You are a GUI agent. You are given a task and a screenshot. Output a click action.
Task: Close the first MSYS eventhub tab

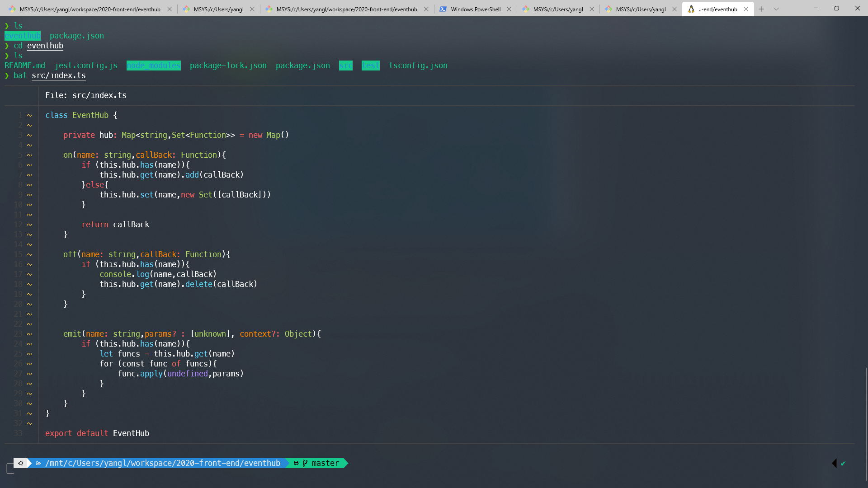coord(170,9)
